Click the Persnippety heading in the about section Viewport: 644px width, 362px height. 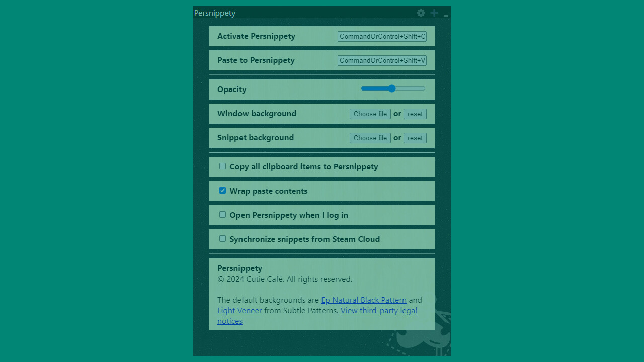coord(239,268)
